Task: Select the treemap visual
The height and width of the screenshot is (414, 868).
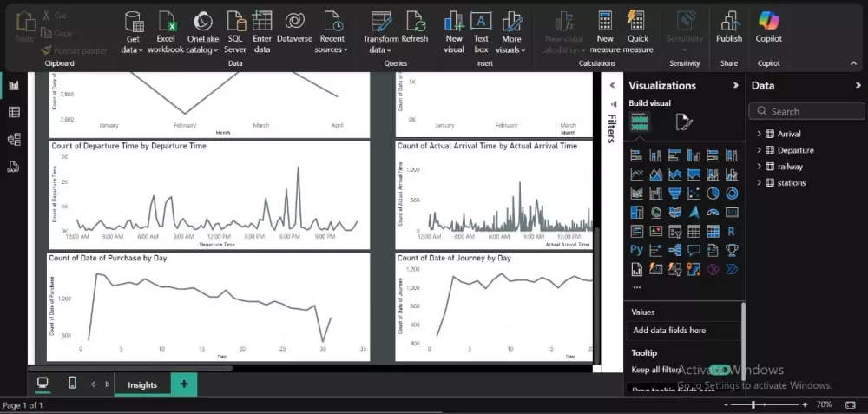Action: (x=636, y=212)
